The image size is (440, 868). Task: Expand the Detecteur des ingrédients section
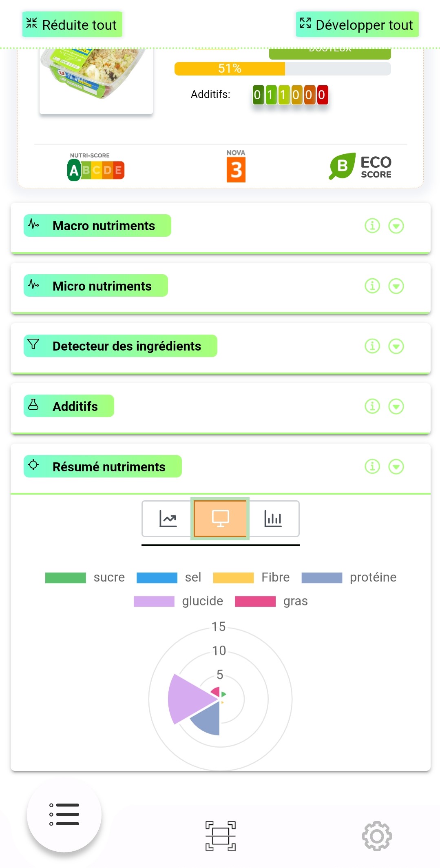(396, 346)
